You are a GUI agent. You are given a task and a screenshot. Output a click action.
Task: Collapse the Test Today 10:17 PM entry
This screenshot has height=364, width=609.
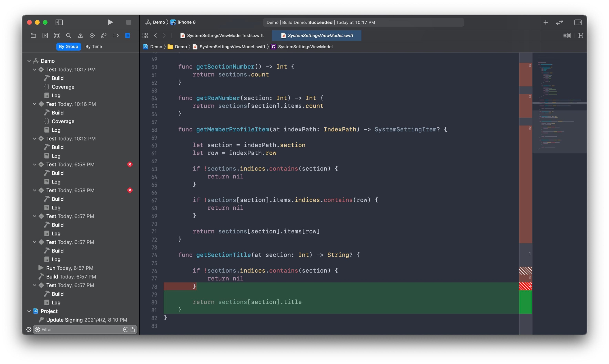(35, 70)
